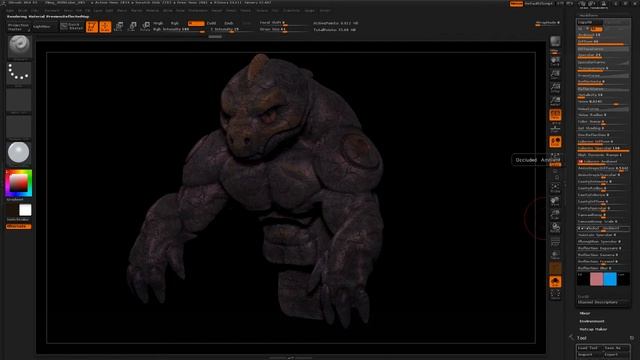Image resolution: width=640 pixels, height=360 pixels.
Task: Expand the Reflectivity Curve
Action: tap(603, 89)
